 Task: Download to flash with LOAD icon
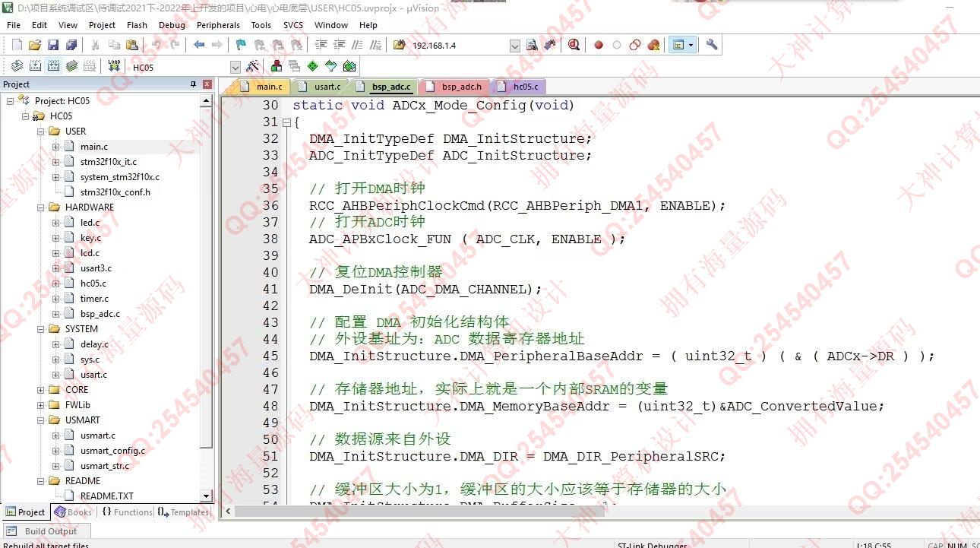click(114, 66)
